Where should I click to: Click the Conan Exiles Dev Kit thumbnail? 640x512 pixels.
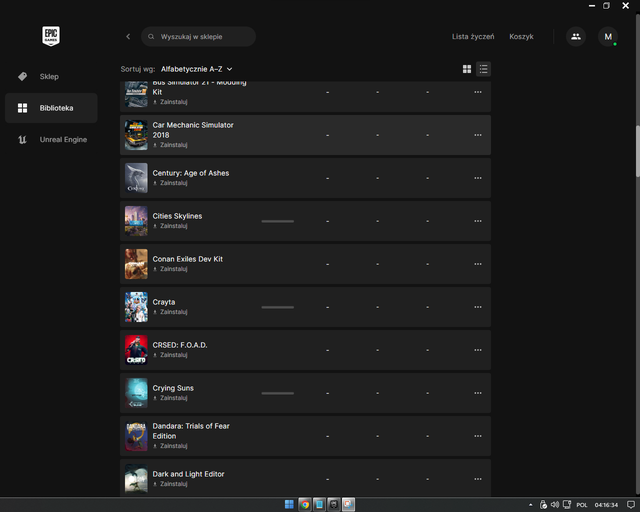click(136, 264)
